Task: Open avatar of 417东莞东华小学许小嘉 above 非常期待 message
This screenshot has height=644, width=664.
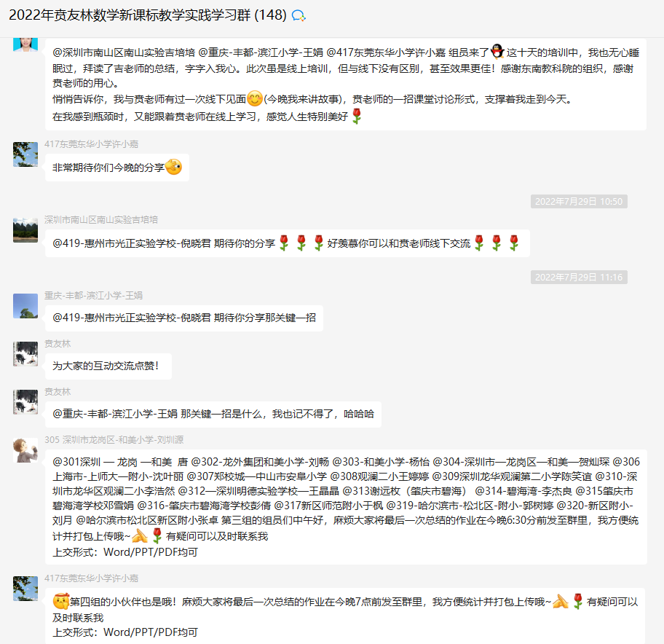Action: [x=25, y=154]
